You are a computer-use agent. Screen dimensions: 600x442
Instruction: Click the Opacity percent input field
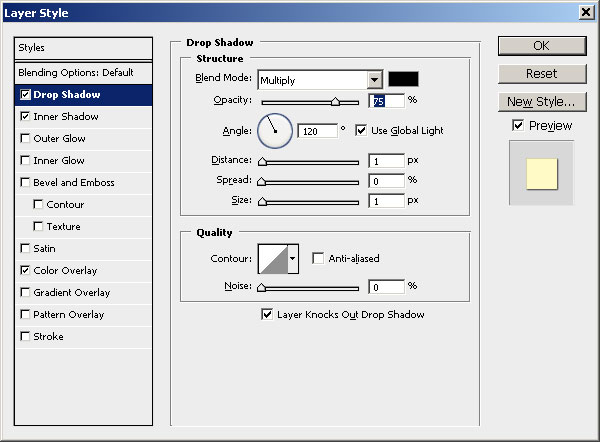pyautogui.click(x=386, y=101)
